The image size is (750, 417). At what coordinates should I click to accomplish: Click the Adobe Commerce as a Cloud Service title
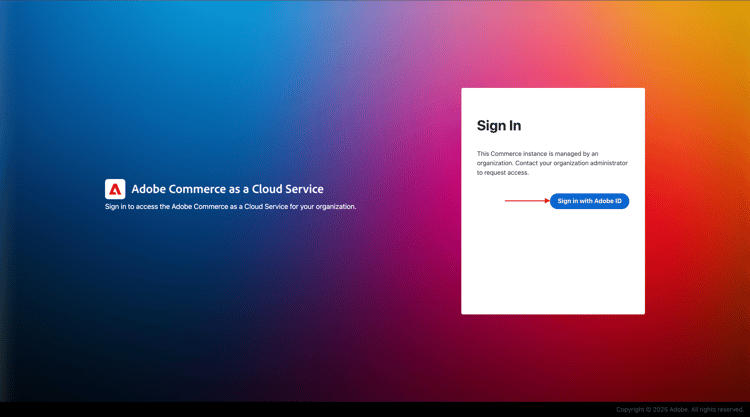pyautogui.click(x=227, y=189)
